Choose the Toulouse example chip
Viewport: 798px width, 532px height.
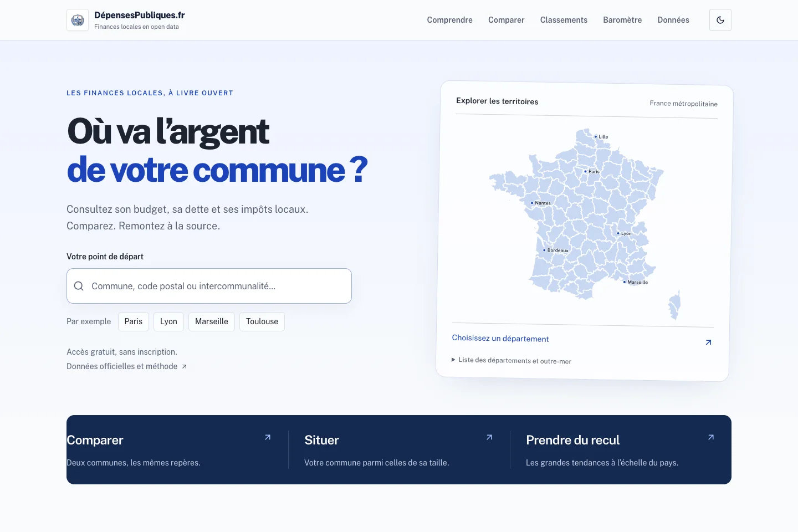262,321
